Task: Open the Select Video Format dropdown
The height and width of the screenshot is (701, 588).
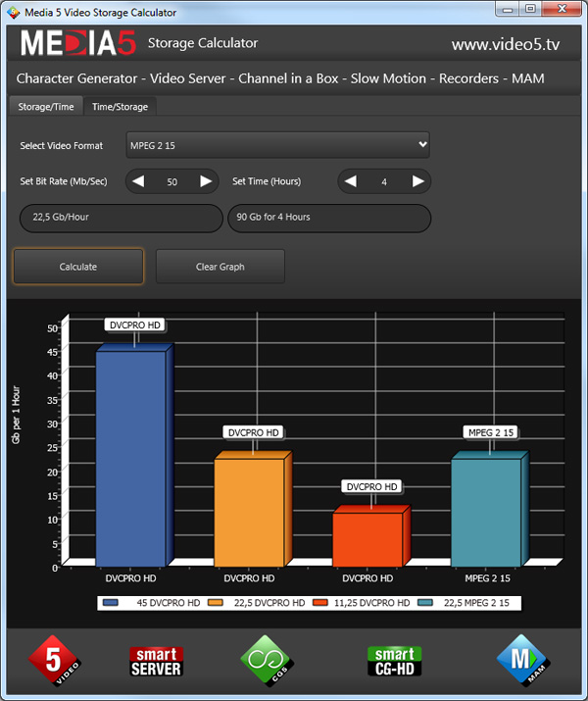Action: 277,145
